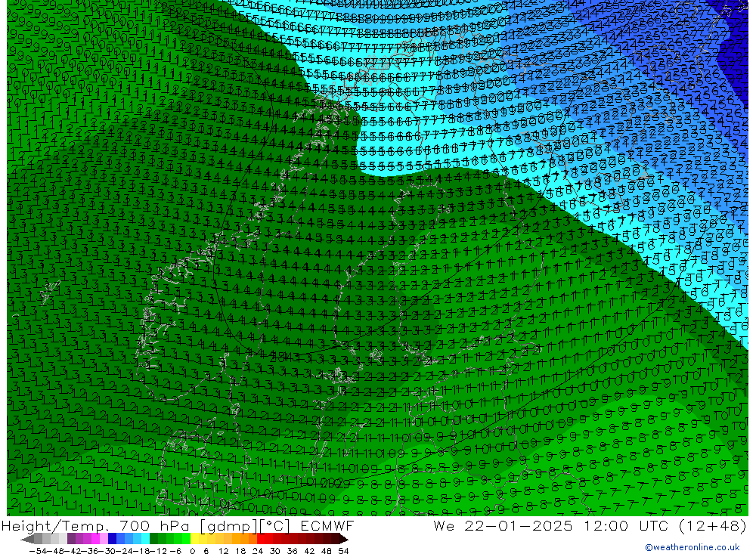Click the 'Height/Temp.' title text
The width and height of the screenshot is (756, 554).
coord(54,525)
